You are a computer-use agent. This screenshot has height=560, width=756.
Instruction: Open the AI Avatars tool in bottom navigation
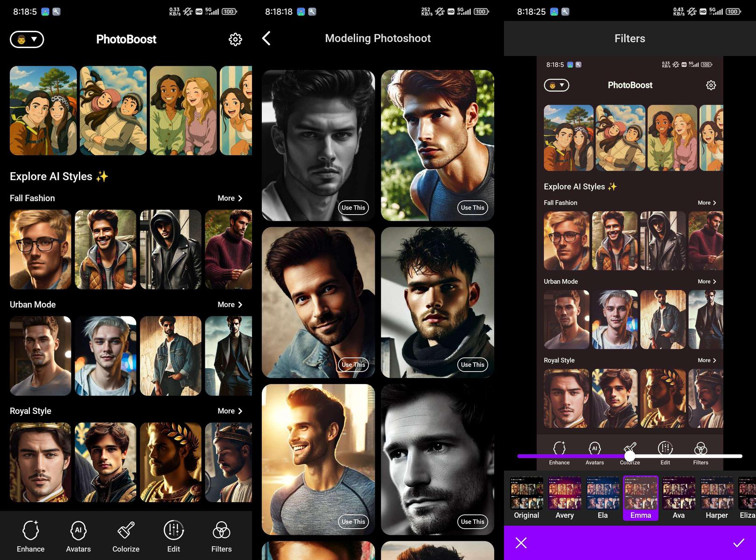[78, 536]
